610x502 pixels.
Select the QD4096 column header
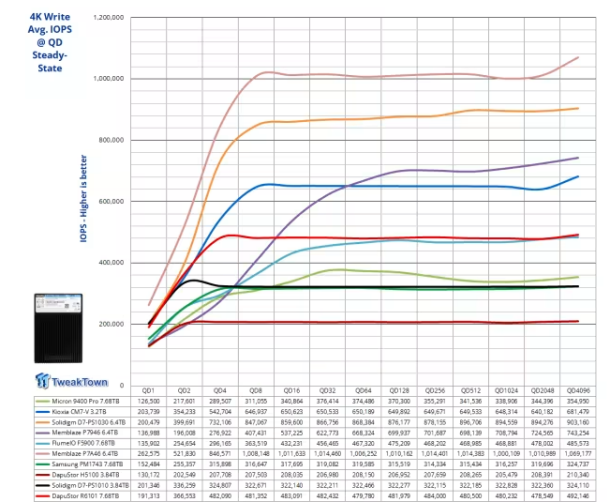point(578,391)
